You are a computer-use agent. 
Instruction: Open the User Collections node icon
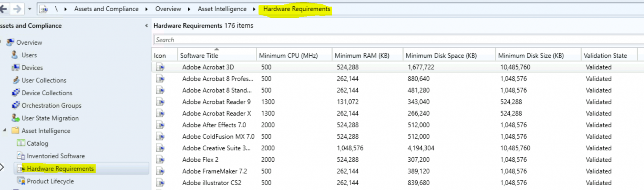coord(16,80)
